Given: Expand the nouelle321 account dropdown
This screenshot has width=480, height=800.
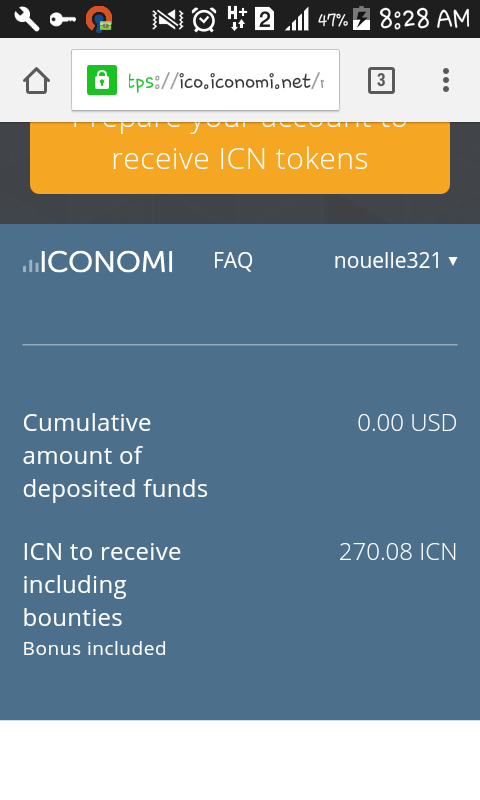Looking at the screenshot, I should 395,261.
